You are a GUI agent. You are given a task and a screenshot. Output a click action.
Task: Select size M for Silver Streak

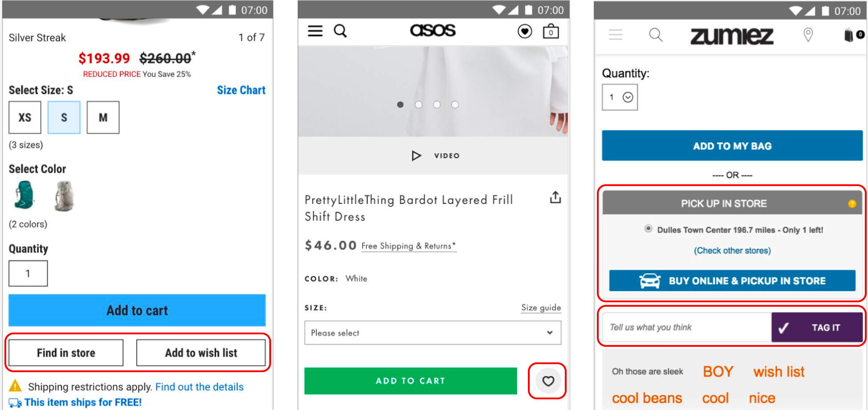pos(103,117)
